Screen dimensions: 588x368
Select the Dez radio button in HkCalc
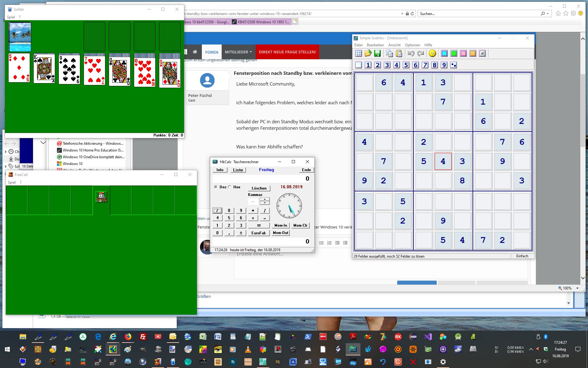pyautogui.click(x=216, y=187)
